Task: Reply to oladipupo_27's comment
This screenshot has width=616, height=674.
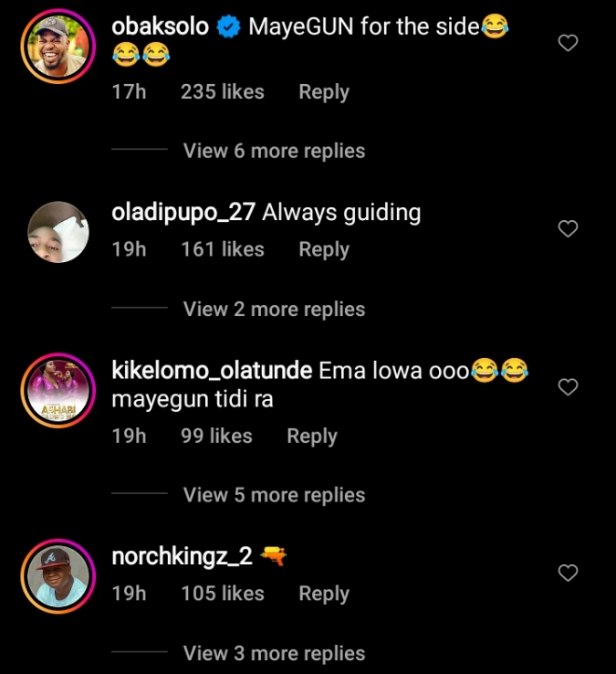Action: click(x=324, y=249)
